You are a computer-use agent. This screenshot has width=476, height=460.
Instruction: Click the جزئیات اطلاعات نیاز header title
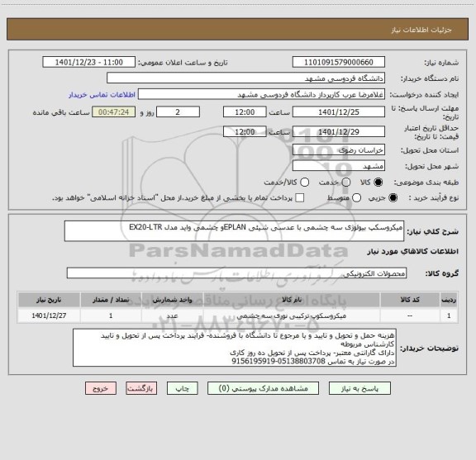click(421, 30)
